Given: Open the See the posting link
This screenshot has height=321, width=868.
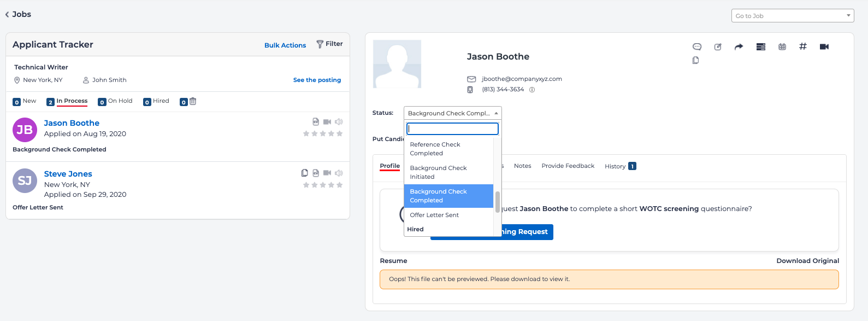Looking at the screenshot, I should tap(317, 80).
